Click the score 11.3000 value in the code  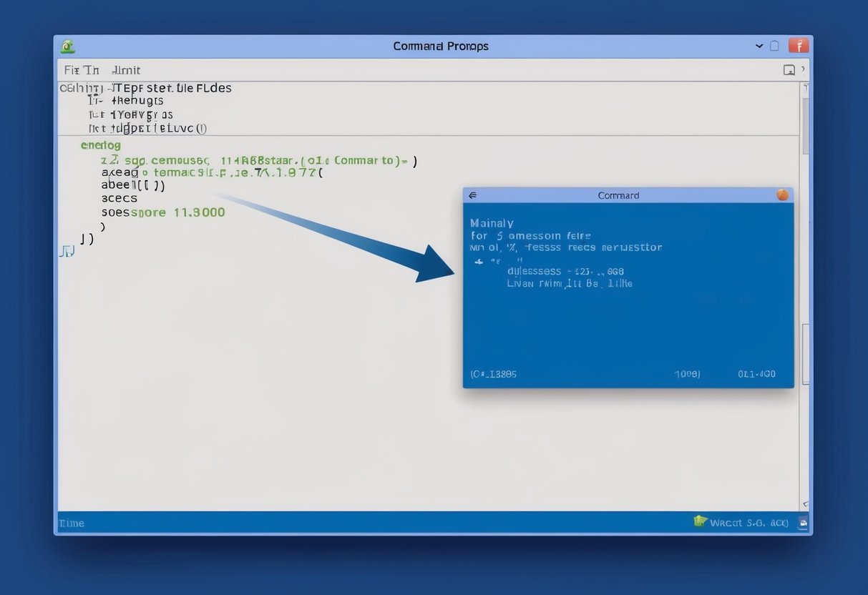[200, 212]
